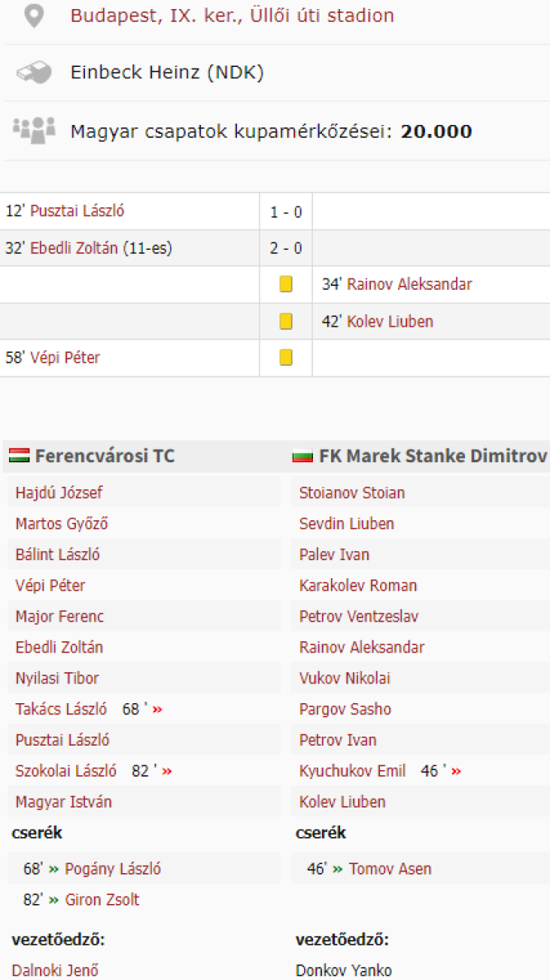This screenshot has height=980, width=550.
Task: Click the Hungarian flag icon
Action: pyautogui.click(x=20, y=456)
